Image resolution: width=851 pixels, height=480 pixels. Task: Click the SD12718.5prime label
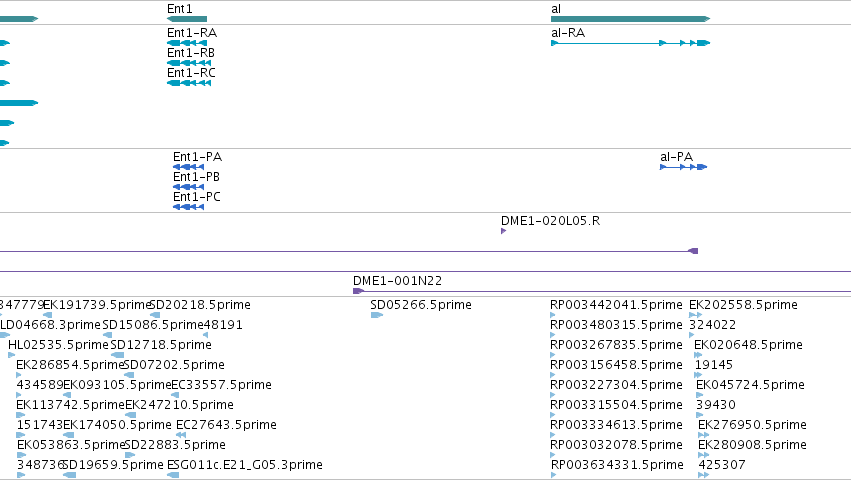(161, 345)
